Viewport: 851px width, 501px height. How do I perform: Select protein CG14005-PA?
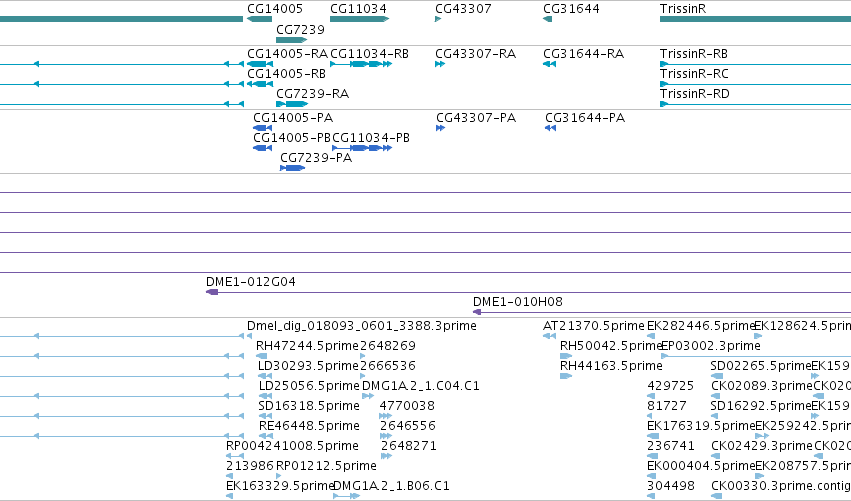tap(293, 118)
